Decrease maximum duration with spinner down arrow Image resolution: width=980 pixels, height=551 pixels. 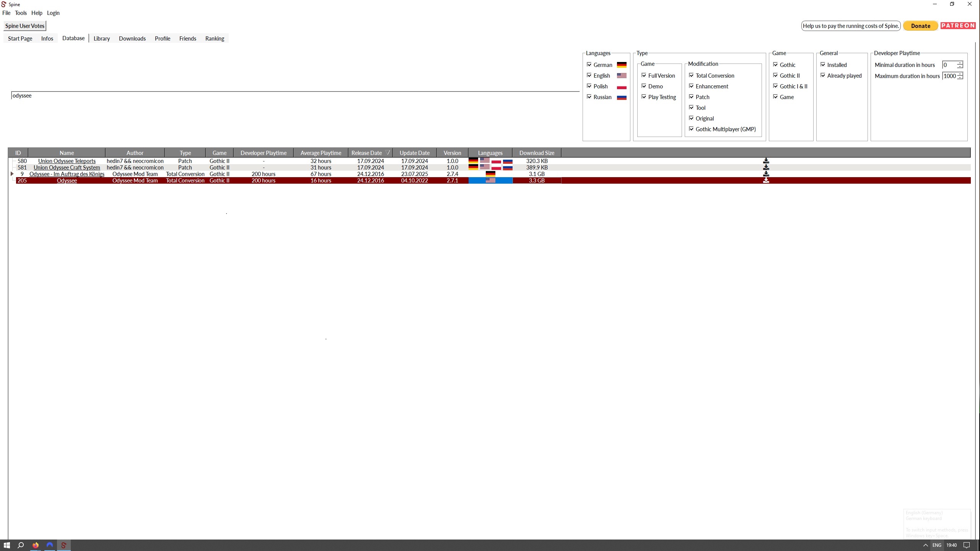click(x=959, y=78)
